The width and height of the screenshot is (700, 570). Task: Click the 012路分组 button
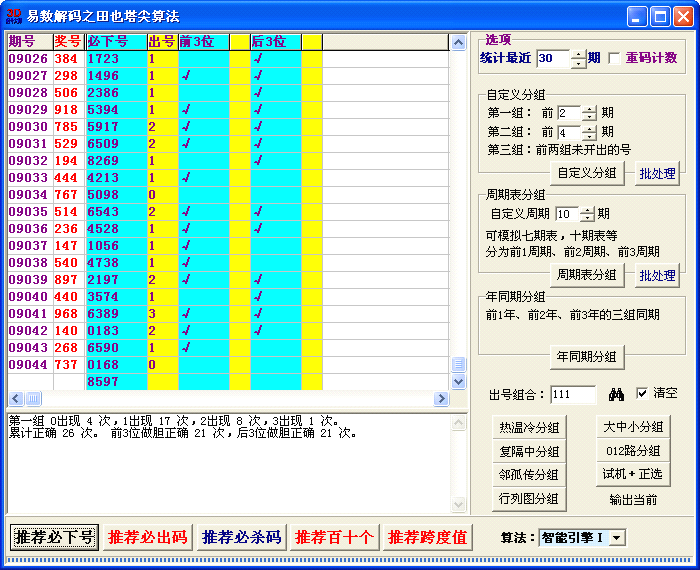(x=632, y=451)
